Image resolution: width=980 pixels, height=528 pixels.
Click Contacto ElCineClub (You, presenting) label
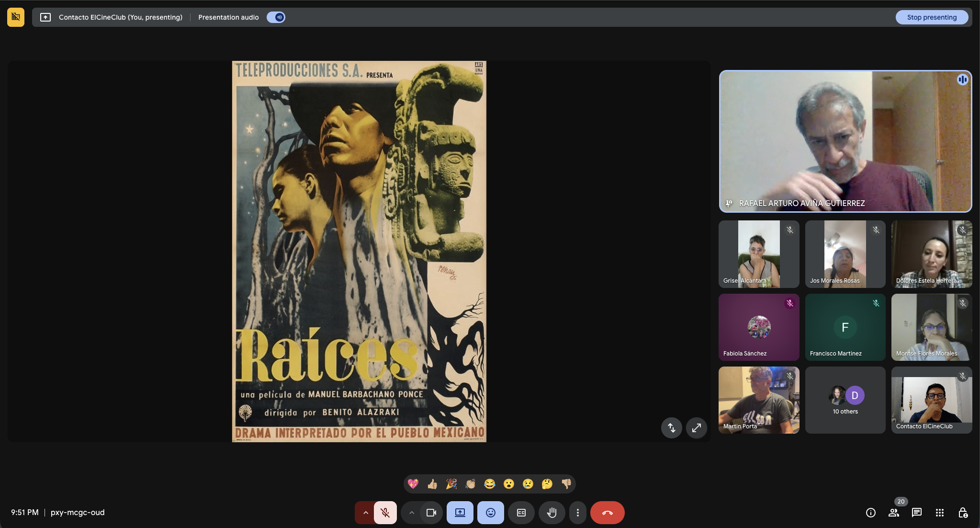pos(121,17)
